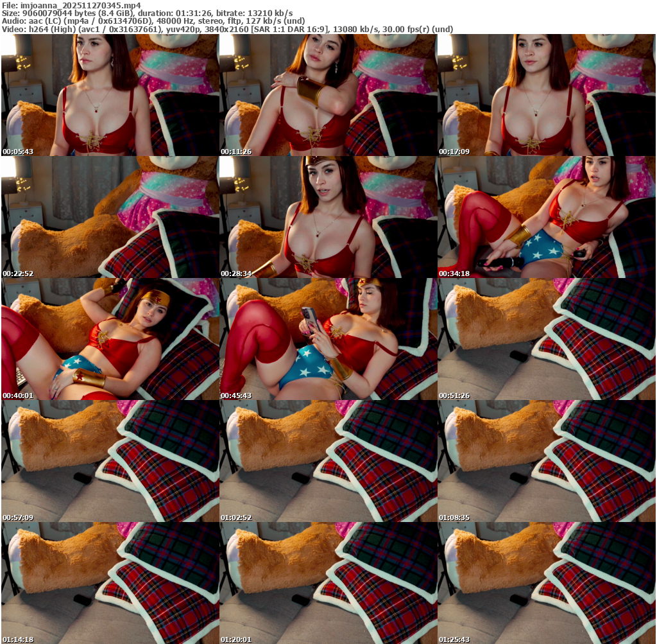Open the final 01:25:43 thumbnail

pyautogui.click(x=547, y=583)
